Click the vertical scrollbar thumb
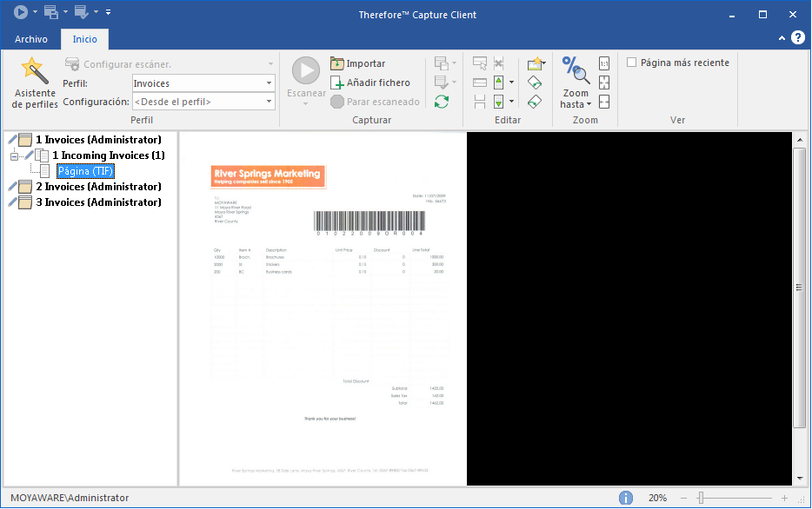Screen dimensions: 812x509 [x=800, y=288]
